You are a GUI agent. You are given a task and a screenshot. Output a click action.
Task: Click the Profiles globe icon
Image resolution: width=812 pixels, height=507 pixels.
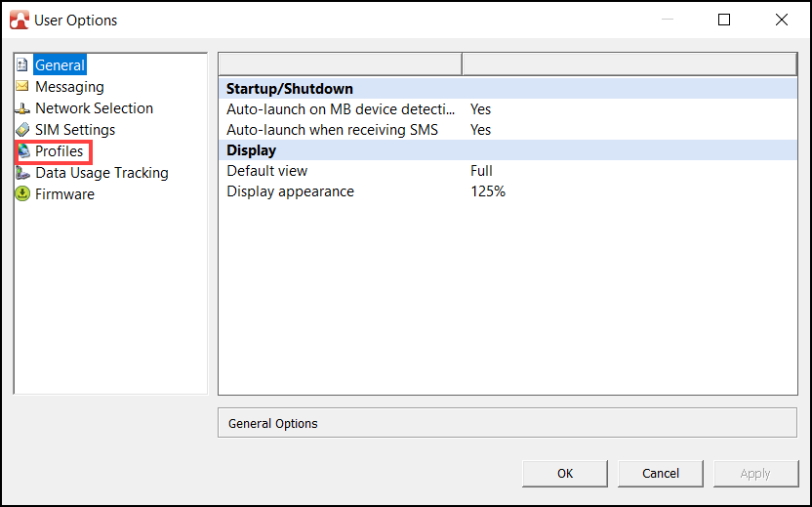(x=23, y=151)
